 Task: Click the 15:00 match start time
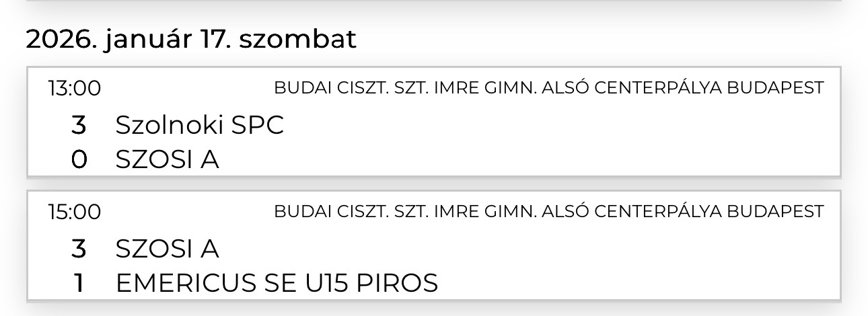[74, 212]
